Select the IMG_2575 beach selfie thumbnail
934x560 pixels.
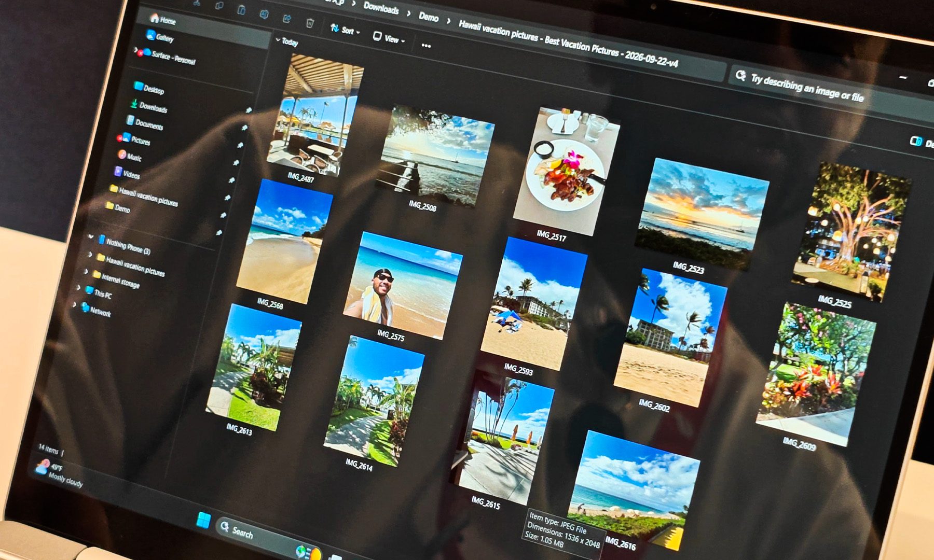click(x=403, y=286)
